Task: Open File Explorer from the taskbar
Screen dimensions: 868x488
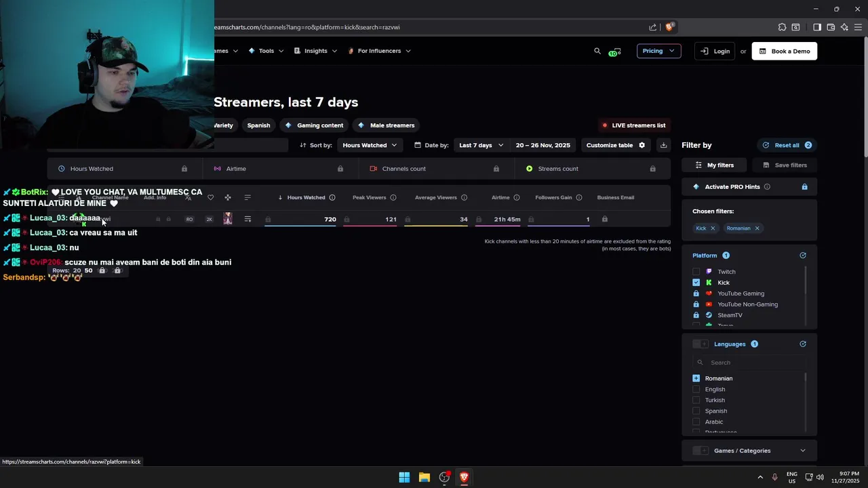Action: [x=425, y=477]
